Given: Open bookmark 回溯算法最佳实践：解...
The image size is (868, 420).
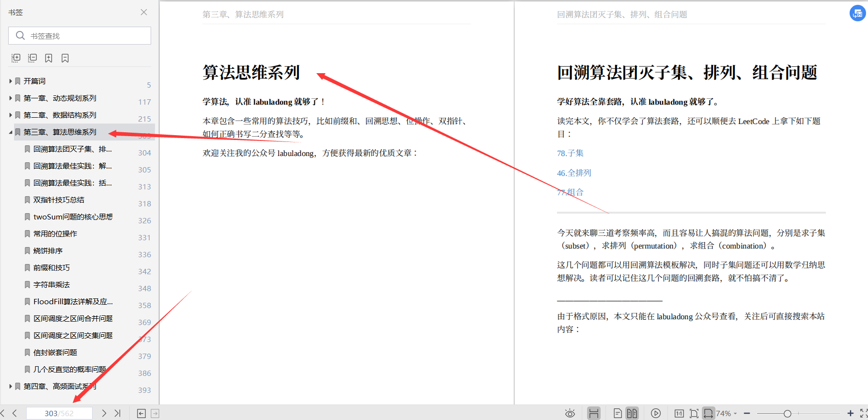Looking at the screenshot, I should (x=73, y=166).
